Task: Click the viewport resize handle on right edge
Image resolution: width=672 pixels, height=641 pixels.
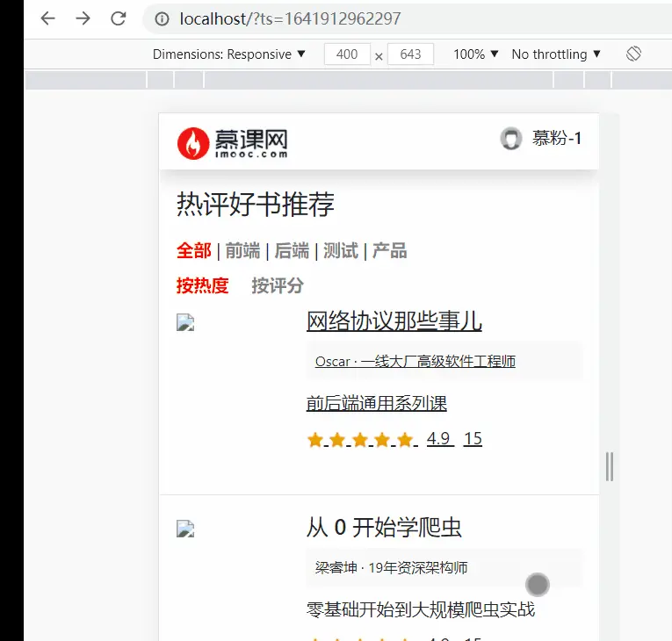Action: pyautogui.click(x=610, y=466)
